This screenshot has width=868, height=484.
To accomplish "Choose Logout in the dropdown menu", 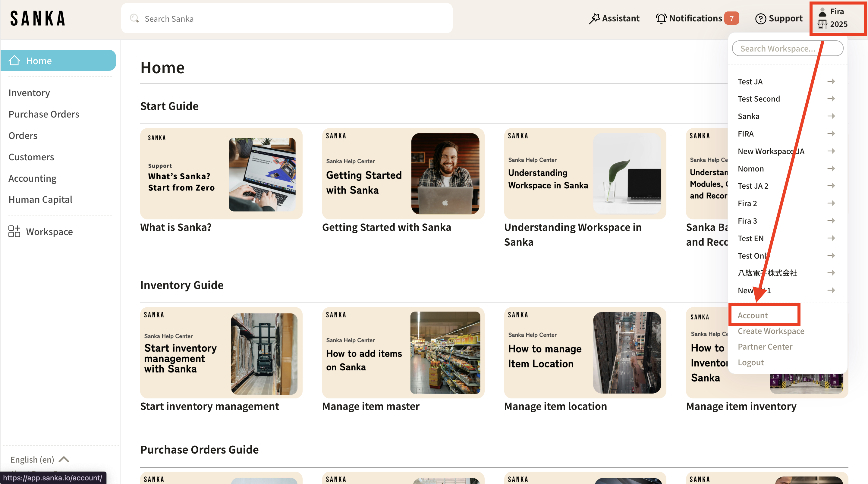I will tap(750, 362).
